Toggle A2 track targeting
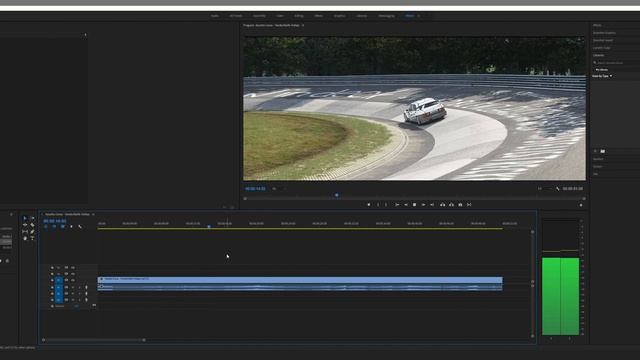640x360 pixels. (x=59, y=293)
